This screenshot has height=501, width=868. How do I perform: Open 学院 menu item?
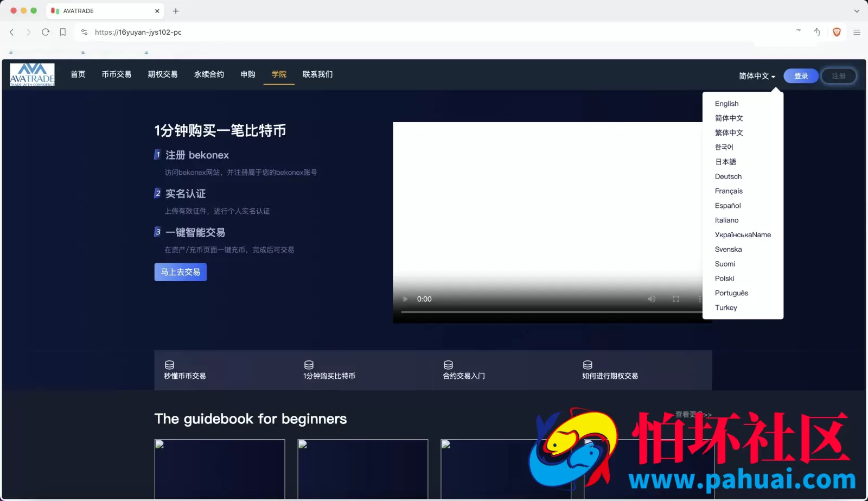pyautogui.click(x=279, y=74)
